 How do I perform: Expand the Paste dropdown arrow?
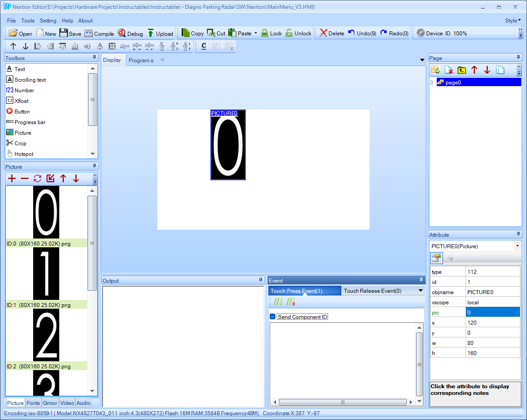pyautogui.click(x=256, y=33)
